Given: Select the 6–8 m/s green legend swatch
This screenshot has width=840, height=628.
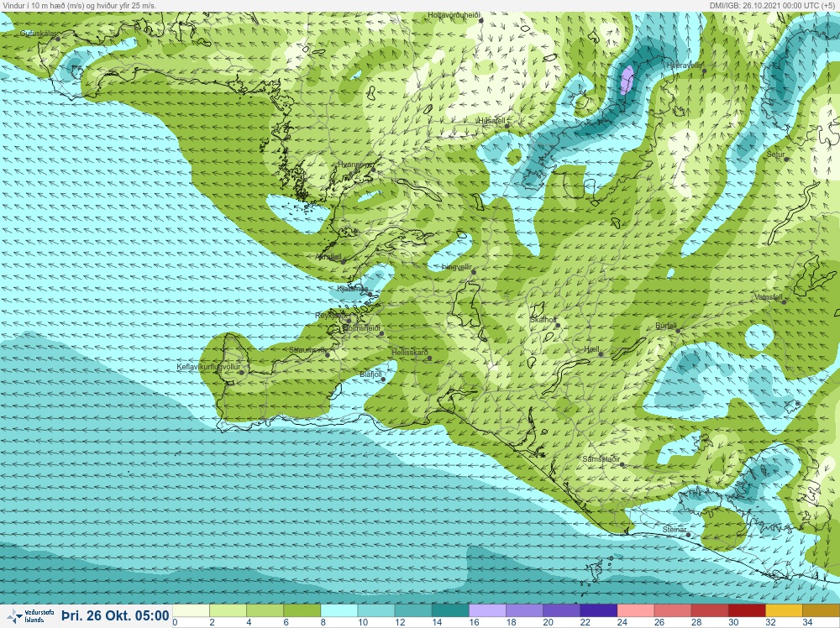Looking at the screenshot, I should tap(302, 611).
